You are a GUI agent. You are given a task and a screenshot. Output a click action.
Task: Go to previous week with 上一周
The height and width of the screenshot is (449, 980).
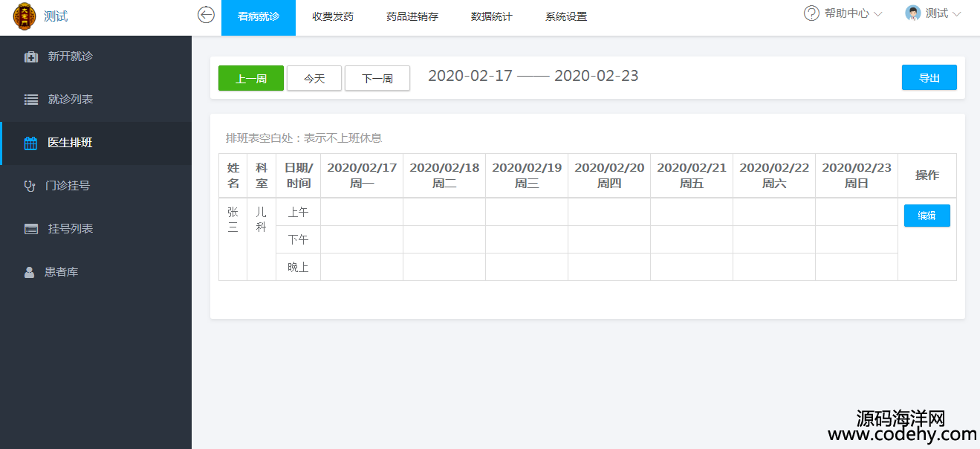(x=251, y=78)
